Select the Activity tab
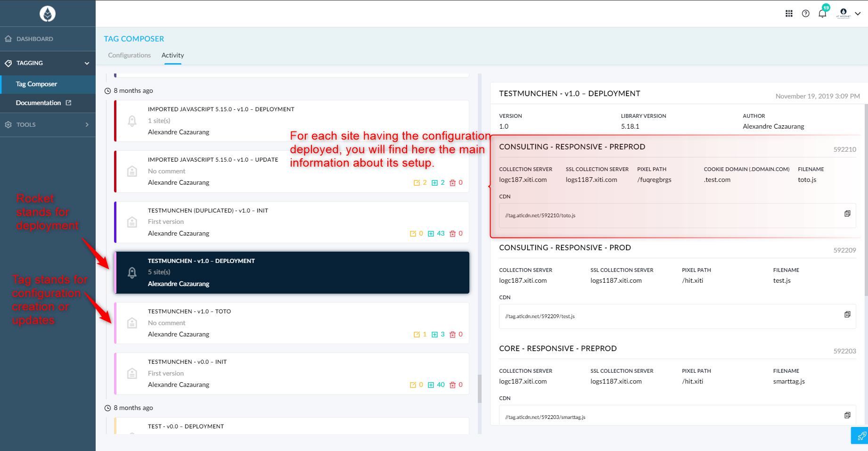Viewport: 868px width, 451px height. click(172, 55)
